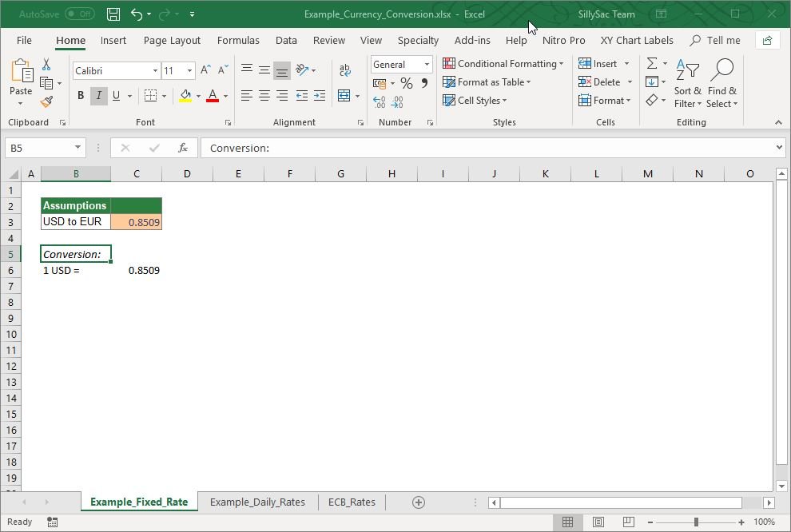The height and width of the screenshot is (532, 791).
Task: Toggle Bold formatting
Action: [80, 96]
